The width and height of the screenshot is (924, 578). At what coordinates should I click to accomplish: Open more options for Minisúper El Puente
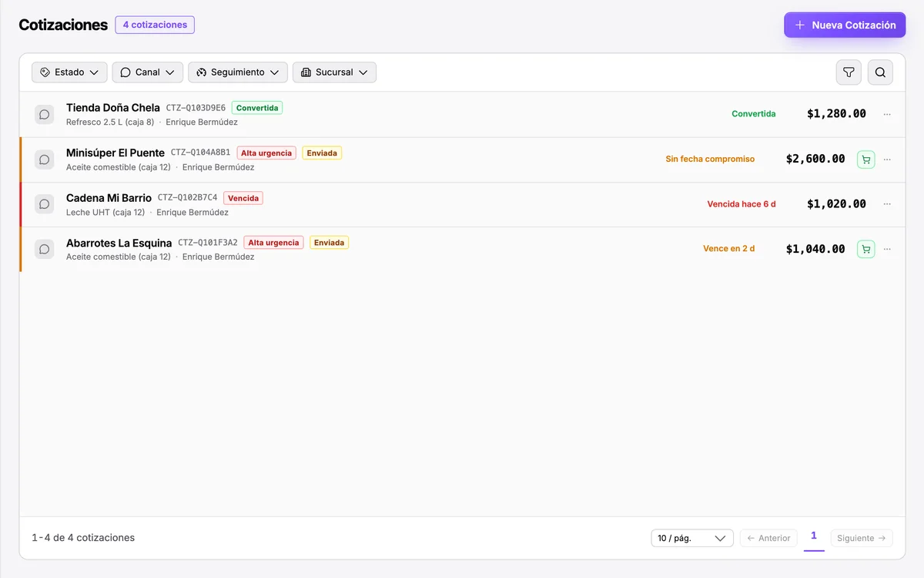887,160
